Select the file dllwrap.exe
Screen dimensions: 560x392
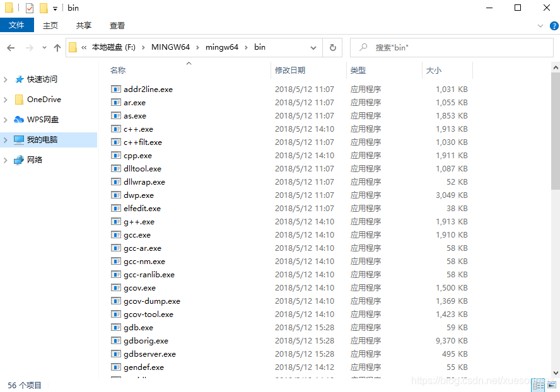coord(144,182)
